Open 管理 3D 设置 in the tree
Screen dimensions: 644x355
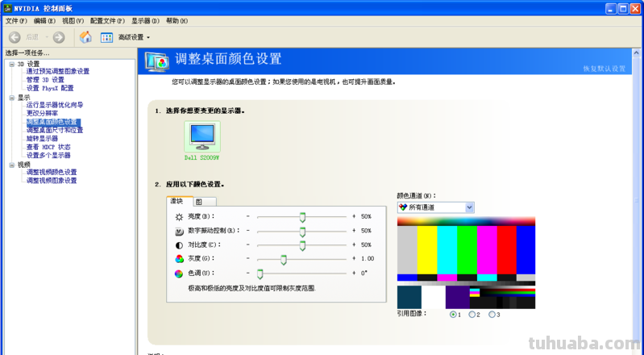(x=45, y=80)
